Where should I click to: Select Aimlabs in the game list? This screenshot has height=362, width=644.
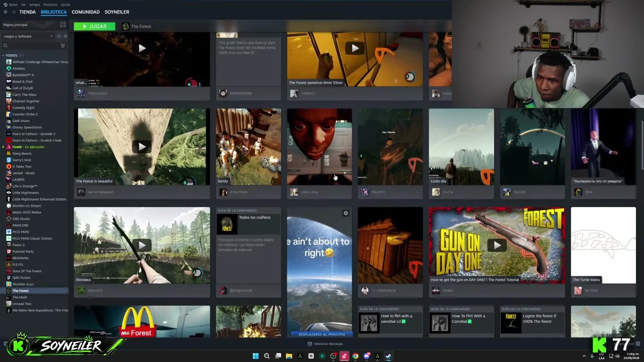[x=19, y=68]
